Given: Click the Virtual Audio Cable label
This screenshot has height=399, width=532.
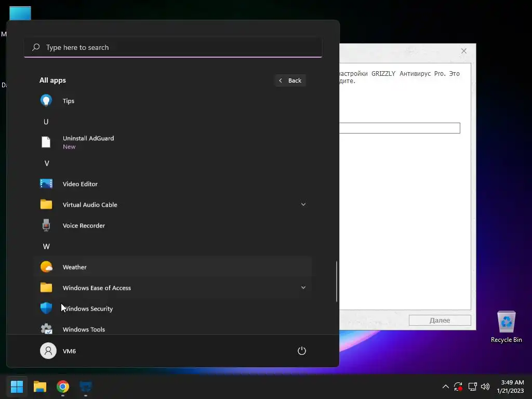Looking at the screenshot, I should (90, 205).
